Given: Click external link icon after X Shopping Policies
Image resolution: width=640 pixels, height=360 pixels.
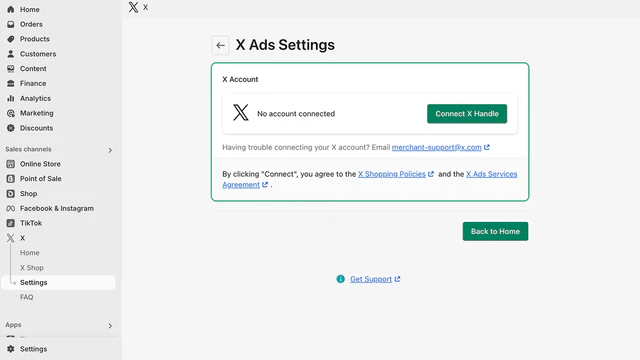Looking at the screenshot, I should point(431,174).
